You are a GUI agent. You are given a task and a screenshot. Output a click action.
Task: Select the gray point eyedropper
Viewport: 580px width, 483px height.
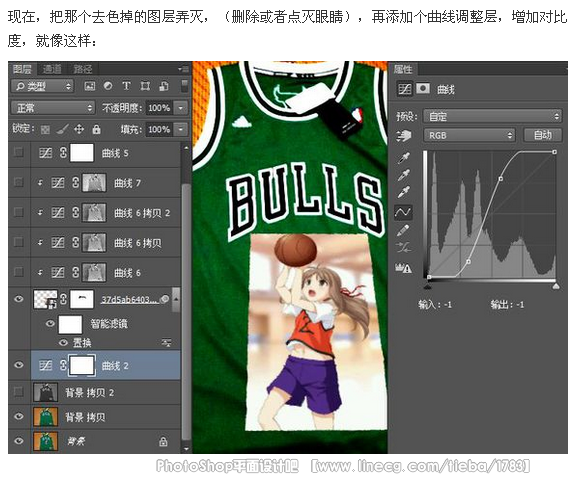tap(403, 175)
